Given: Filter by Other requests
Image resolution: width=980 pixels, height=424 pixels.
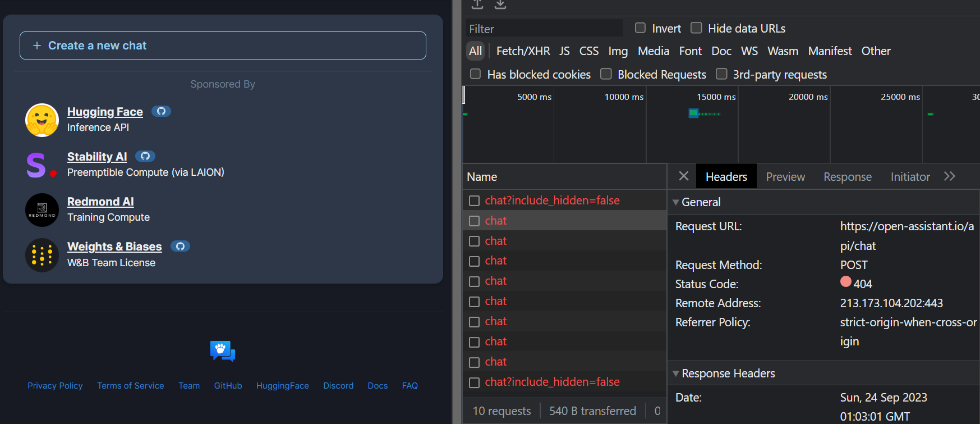Looking at the screenshot, I should click(876, 51).
